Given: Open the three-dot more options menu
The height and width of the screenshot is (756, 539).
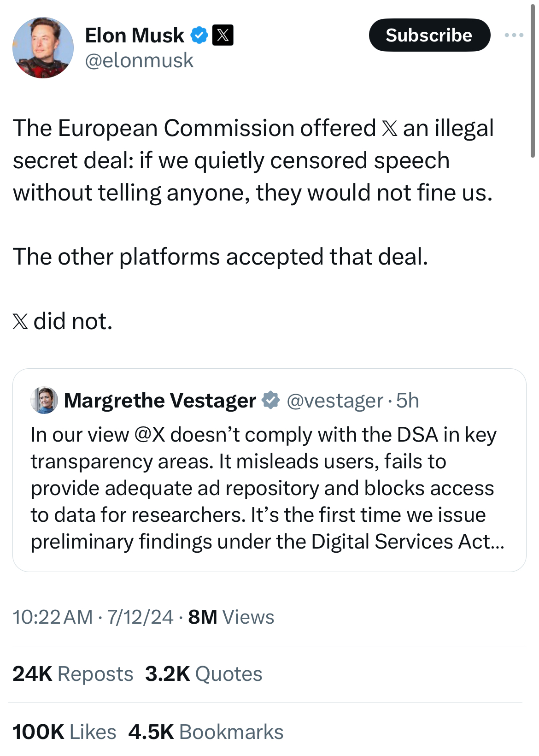Looking at the screenshot, I should 514,35.
